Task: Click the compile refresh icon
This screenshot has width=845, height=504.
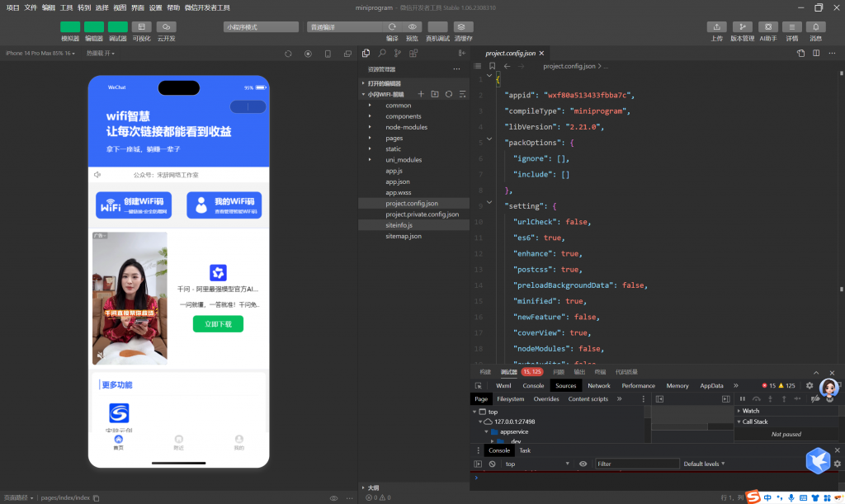Action: (392, 27)
